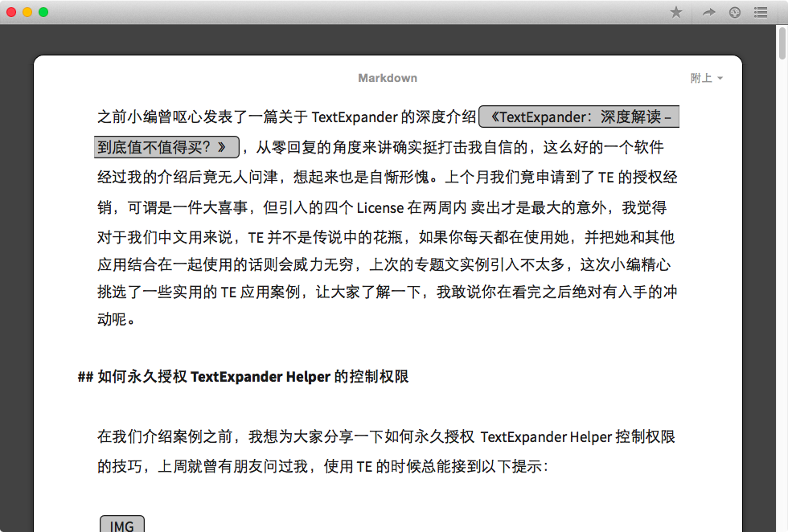Viewport: 788px width, 532px height.
Task: Expand the 附上 dropdown menu
Action: (x=707, y=78)
